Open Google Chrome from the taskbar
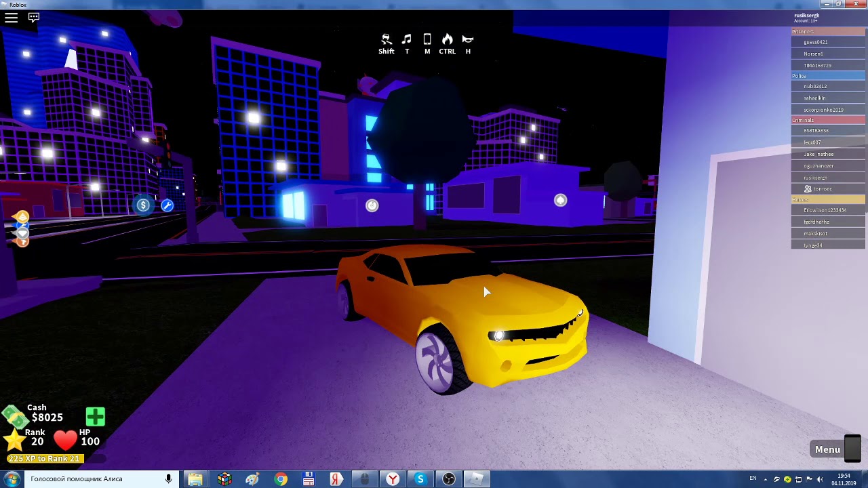 (x=281, y=479)
